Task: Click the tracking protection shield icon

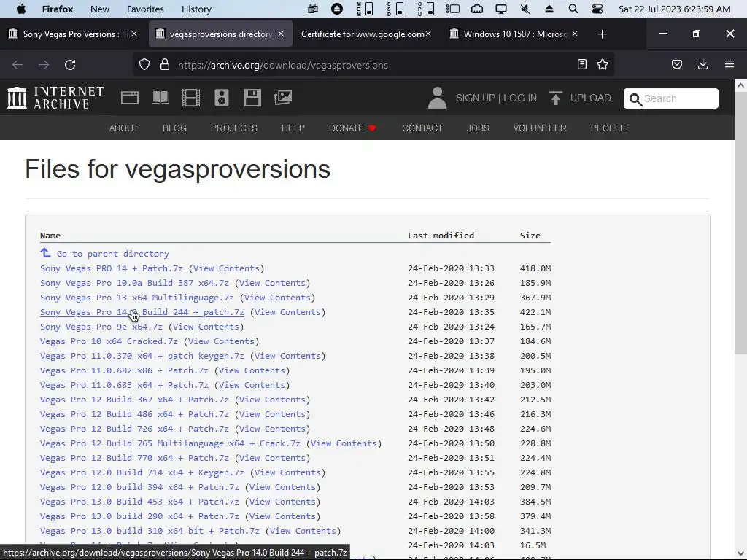Action: point(144,65)
